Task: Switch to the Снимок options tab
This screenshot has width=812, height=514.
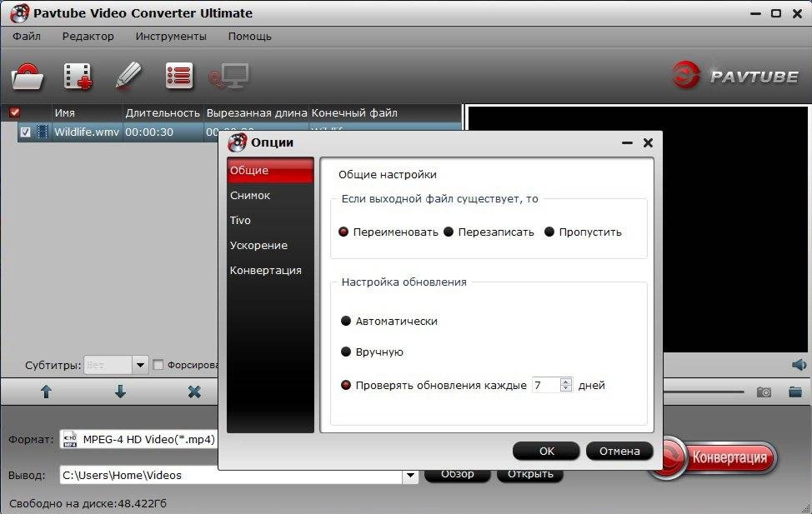Action: 270,195
